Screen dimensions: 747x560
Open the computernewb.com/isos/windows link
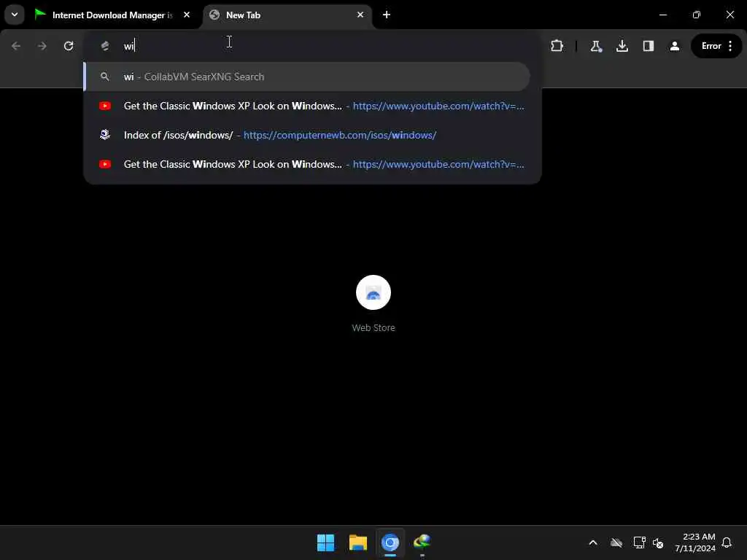(x=340, y=135)
